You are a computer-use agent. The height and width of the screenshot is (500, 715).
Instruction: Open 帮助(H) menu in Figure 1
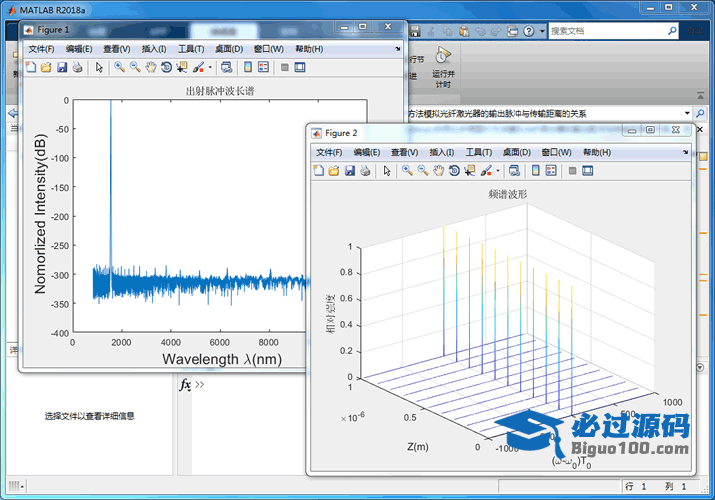(x=309, y=49)
